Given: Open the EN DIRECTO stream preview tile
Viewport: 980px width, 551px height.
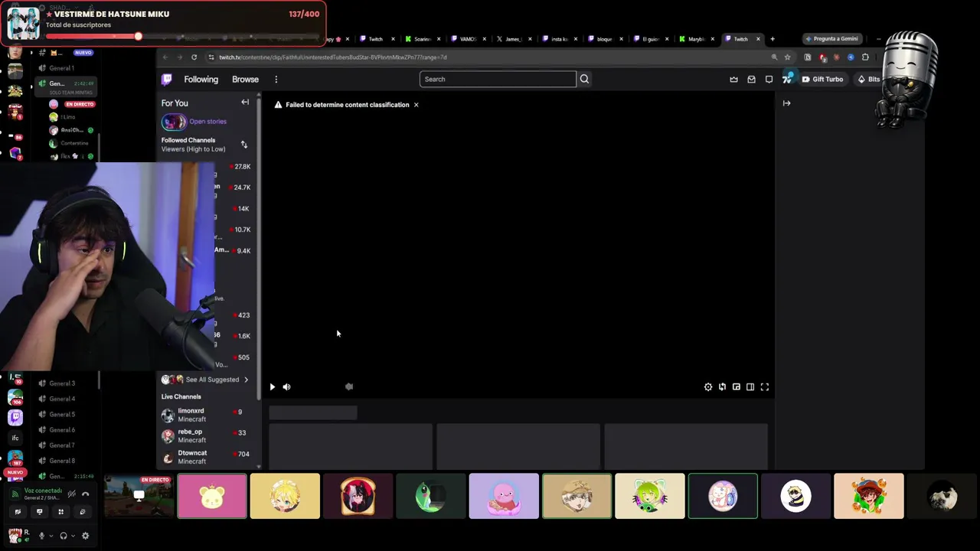Looking at the screenshot, I should pyautogui.click(x=139, y=496).
